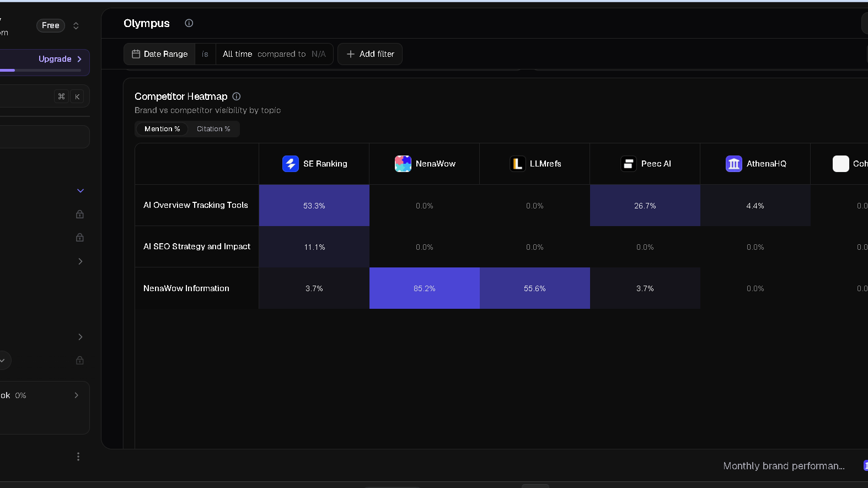Image resolution: width=868 pixels, height=488 pixels.
Task: Open the workspace switcher chevrons
Action: coord(76,26)
